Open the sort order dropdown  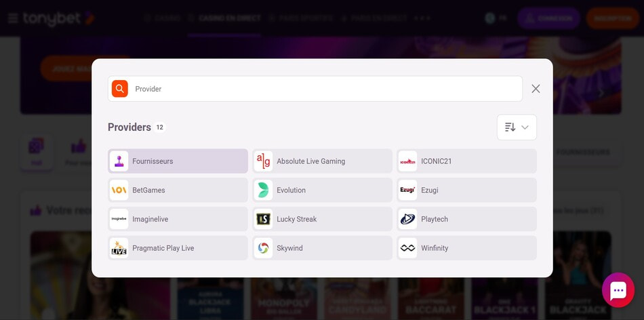coord(517,127)
